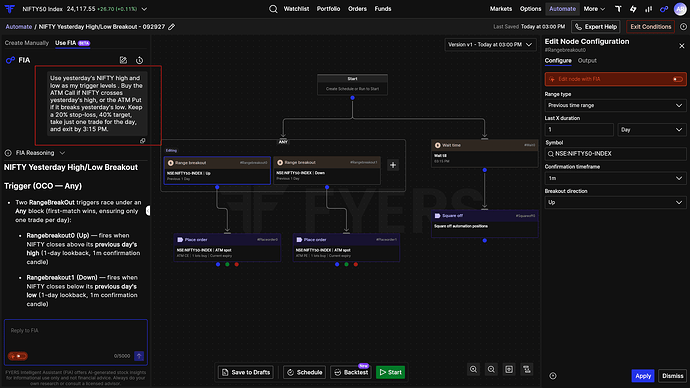Open Watchlist menu
The width and height of the screenshot is (690, 388).
(296, 9)
